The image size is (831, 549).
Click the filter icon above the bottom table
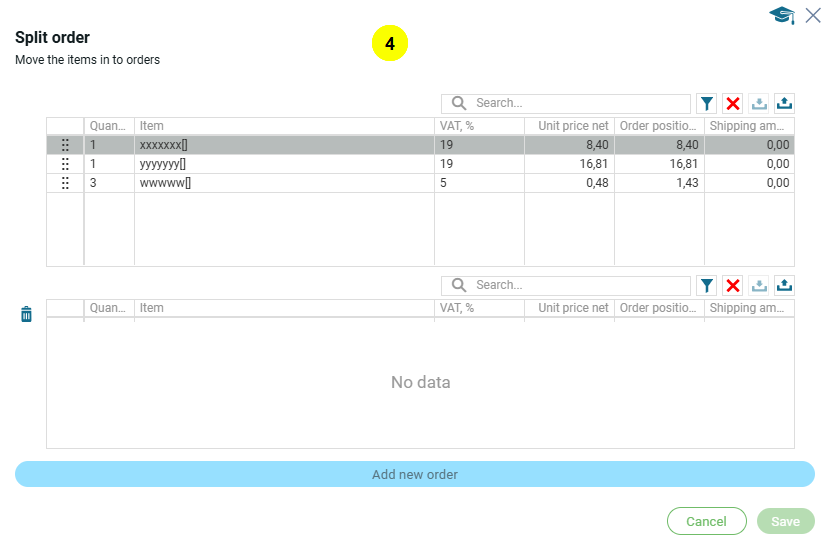pyautogui.click(x=707, y=285)
